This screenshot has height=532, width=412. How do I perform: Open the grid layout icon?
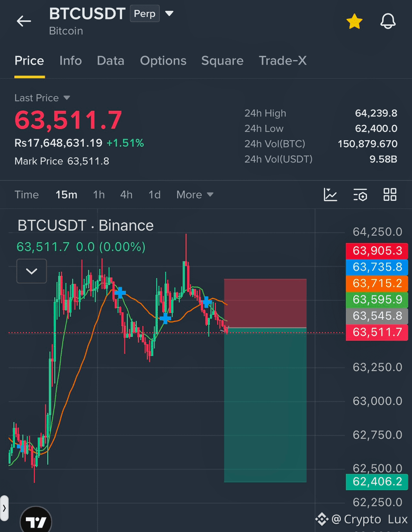[390, 195]
